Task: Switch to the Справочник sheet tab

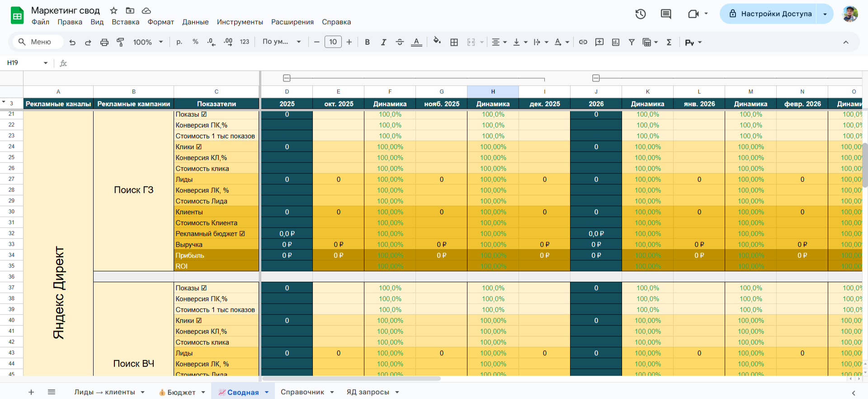Action: 302,392
